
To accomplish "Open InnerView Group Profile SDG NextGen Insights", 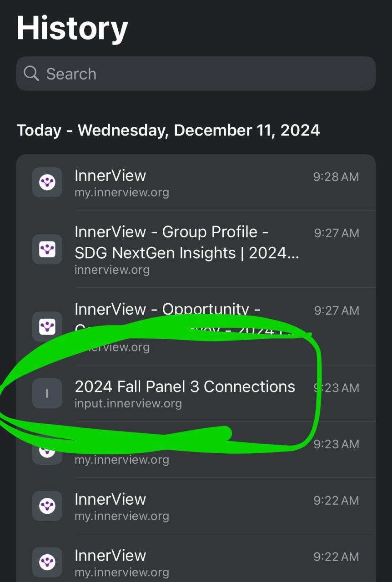I will point(186,242).
